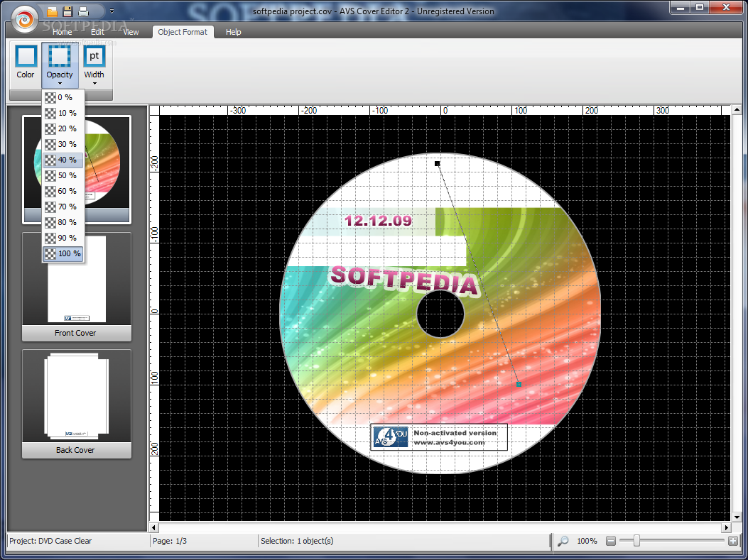The image size is (748, 560).
Task: Select the Object Format tab
Action: click(x=183, y=32)
